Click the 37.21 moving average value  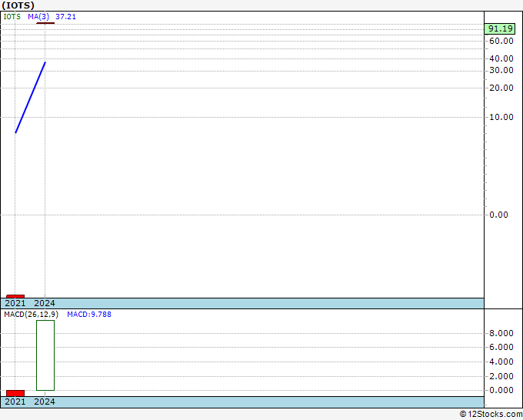65,16
